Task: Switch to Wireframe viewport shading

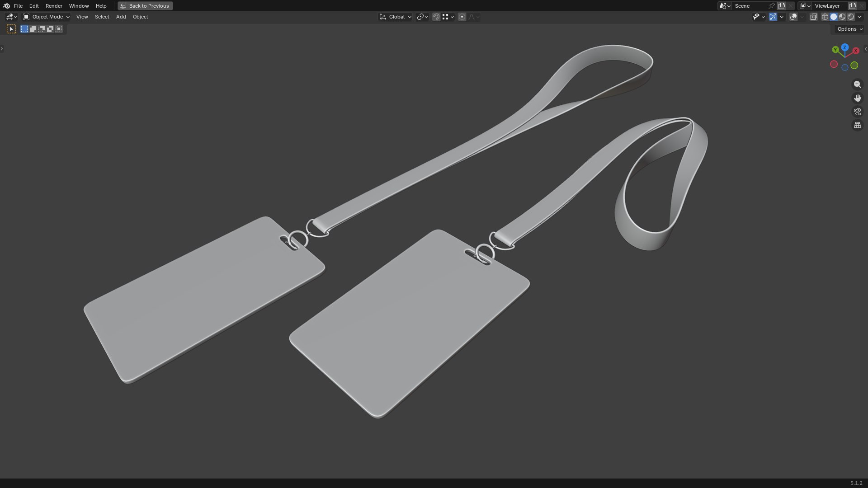Action: pos(825,17)
